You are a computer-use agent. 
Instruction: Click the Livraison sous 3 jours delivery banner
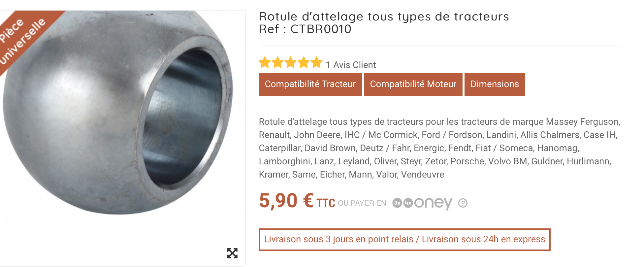(404, 239)
